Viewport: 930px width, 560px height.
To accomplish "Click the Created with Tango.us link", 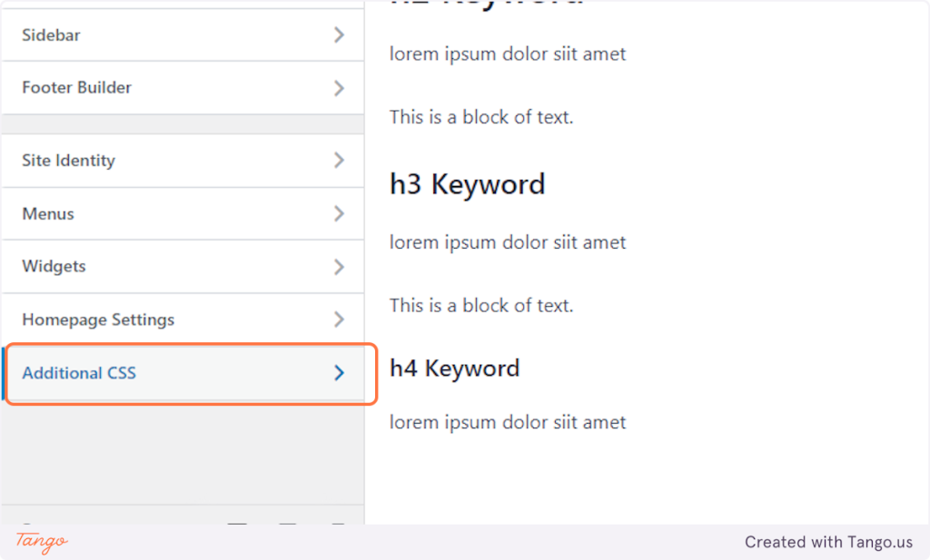I will [828, 542].
